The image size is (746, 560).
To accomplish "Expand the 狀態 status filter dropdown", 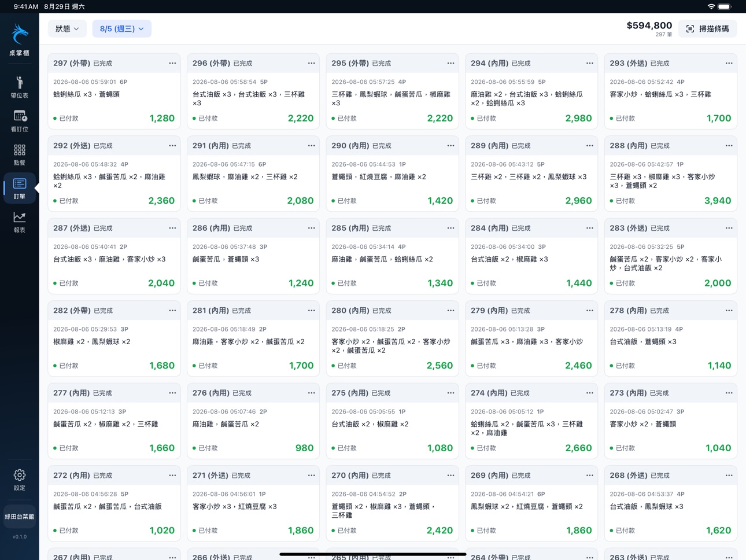I will (x=67, y=28).
